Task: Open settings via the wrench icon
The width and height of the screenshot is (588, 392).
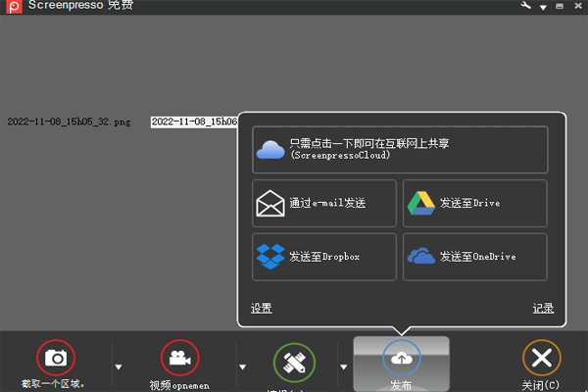Action: (x=524, y=6)
